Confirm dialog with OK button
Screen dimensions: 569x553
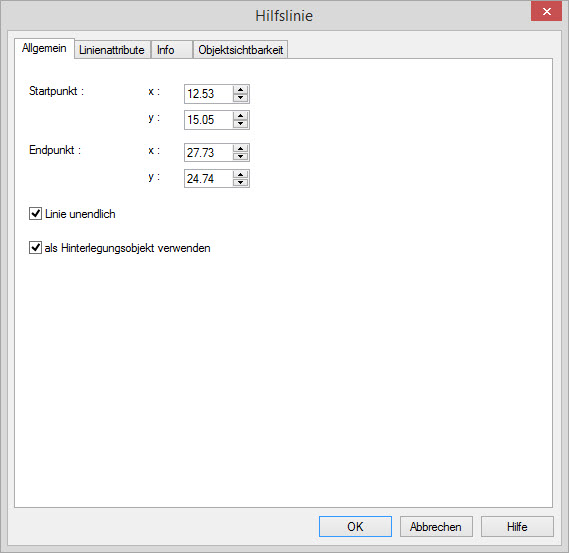point(355,527)
